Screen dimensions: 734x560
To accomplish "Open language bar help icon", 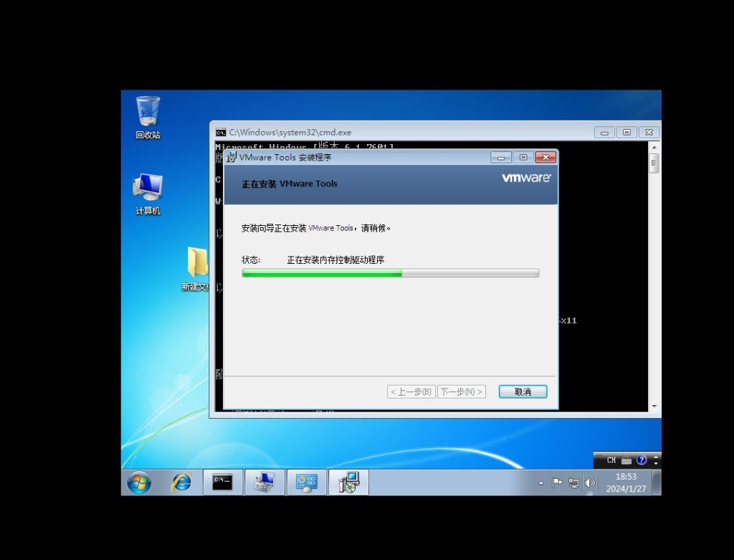I will pos(642,460).
